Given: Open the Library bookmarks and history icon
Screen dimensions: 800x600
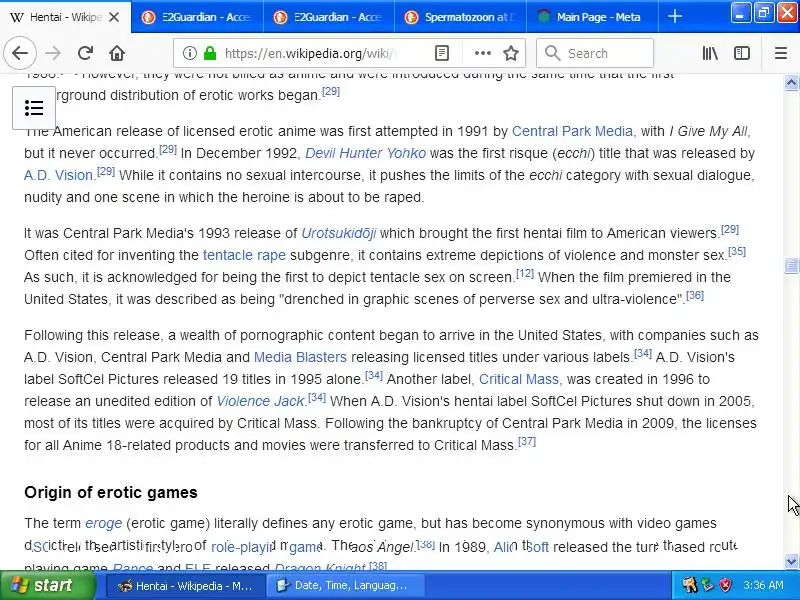Looking at the screenshot, I should [x=710, y=53].
